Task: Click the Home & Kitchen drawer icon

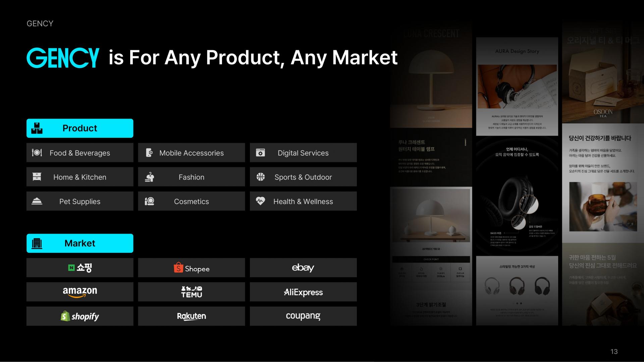Action: coord(37,177)
